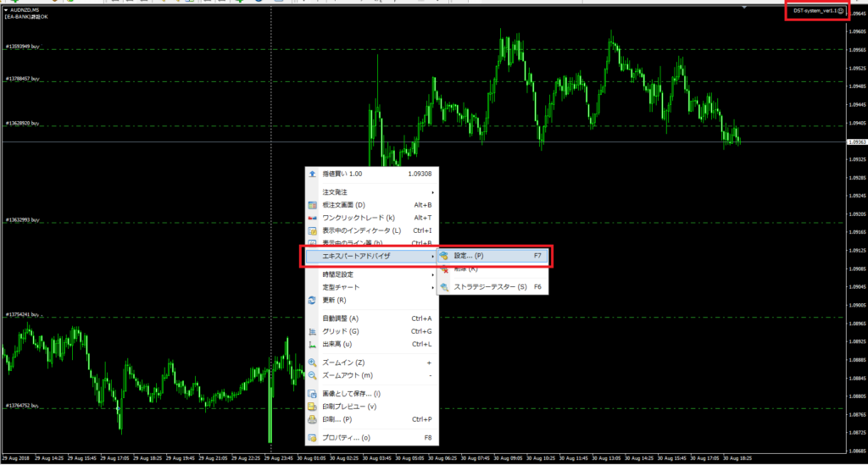Toggle 出来高 (u) volume display
868x465 pixels.
(x=371, y=344)
